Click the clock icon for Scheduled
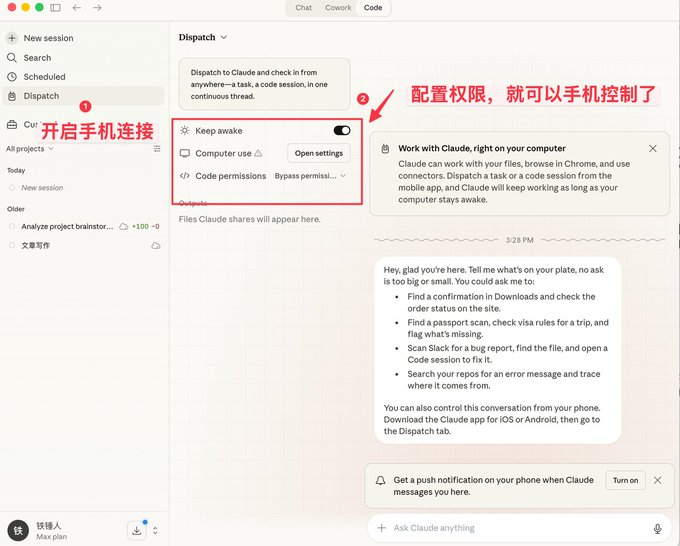 point(12,77)
